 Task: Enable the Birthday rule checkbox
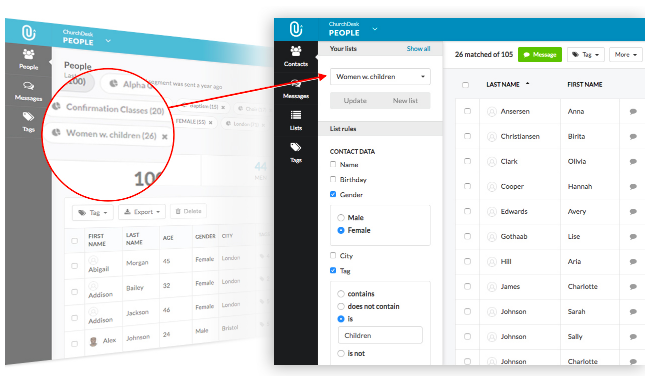coord(333,179)
